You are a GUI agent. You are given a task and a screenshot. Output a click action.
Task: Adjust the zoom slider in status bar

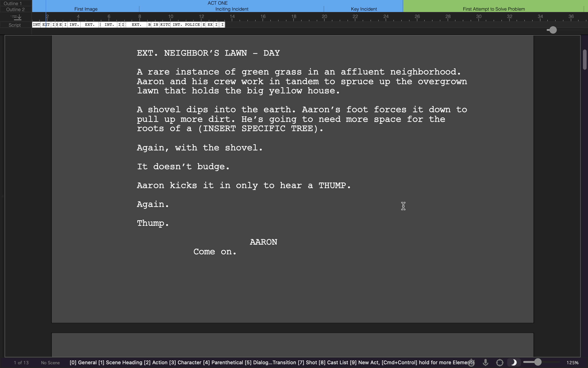(x=538, y=362)
